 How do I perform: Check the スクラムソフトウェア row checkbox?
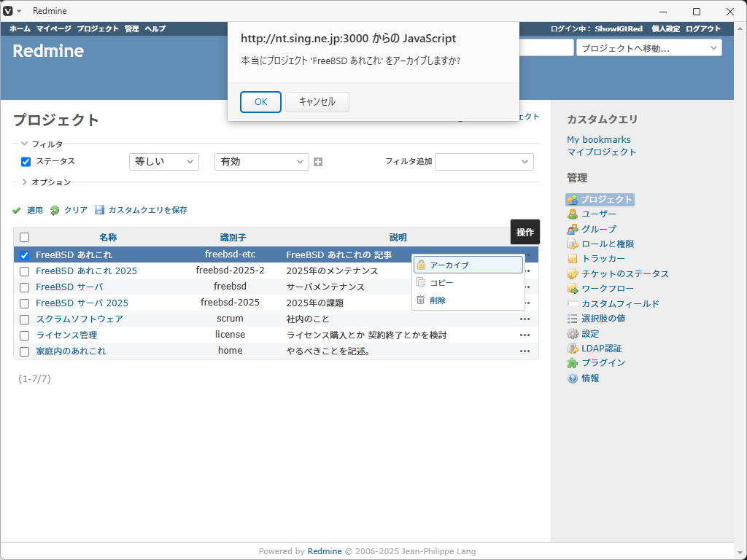pyautogui.click(x=24, y=319)
